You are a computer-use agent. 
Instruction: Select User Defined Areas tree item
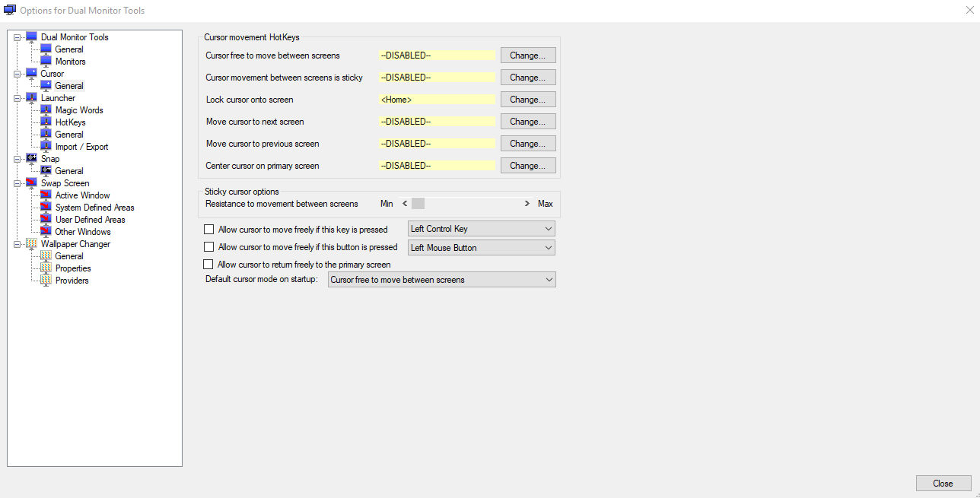click(x=90, y=220)
